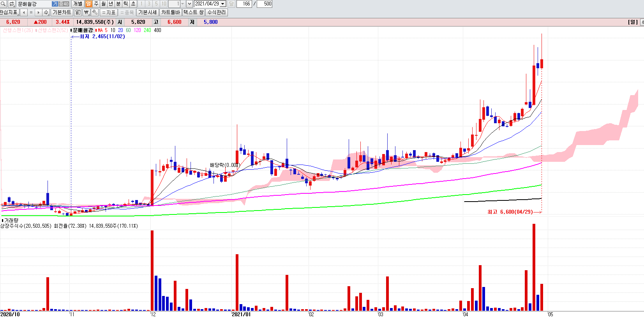Screen dimensions: 644x317
Task: Open the chart settings tools icon
Action: [78, 12]
